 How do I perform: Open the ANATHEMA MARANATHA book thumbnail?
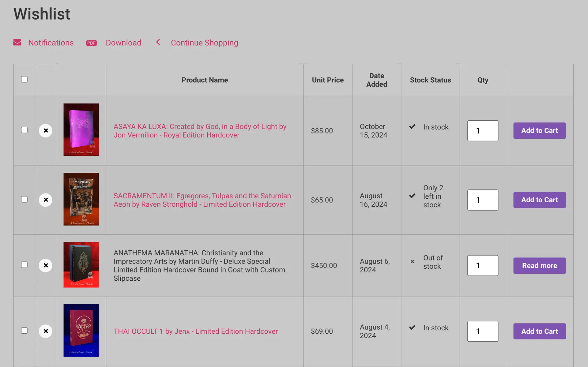click(81, 265)
